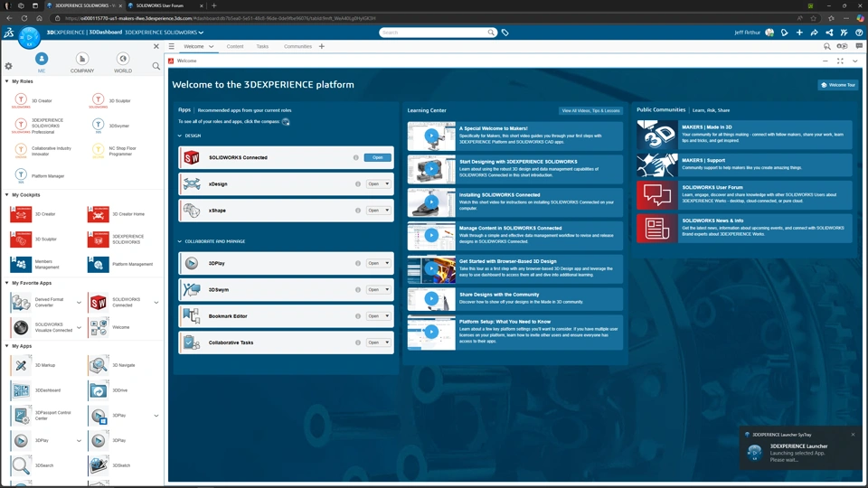Launch the 3DSearch app
868x488 pixels.
coord(33,465)
